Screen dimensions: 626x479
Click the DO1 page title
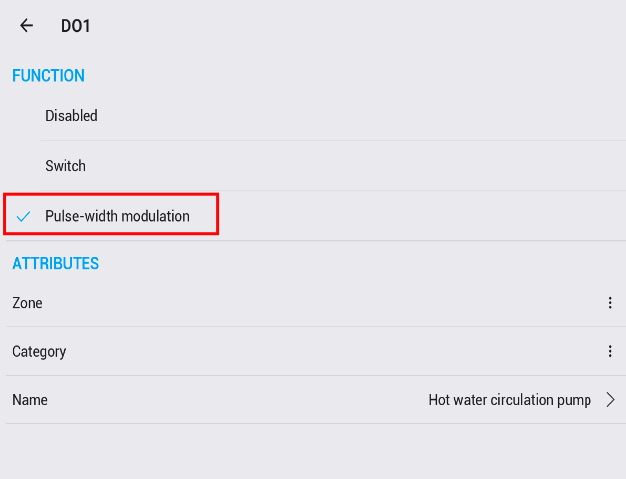pyautogui.click(x=76, y=26)
